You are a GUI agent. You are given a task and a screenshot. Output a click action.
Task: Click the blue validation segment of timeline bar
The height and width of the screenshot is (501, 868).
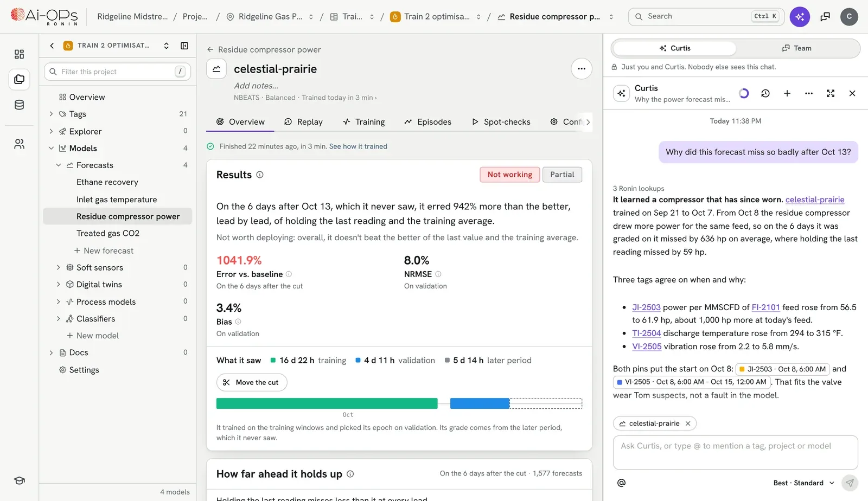click(480, 403)
